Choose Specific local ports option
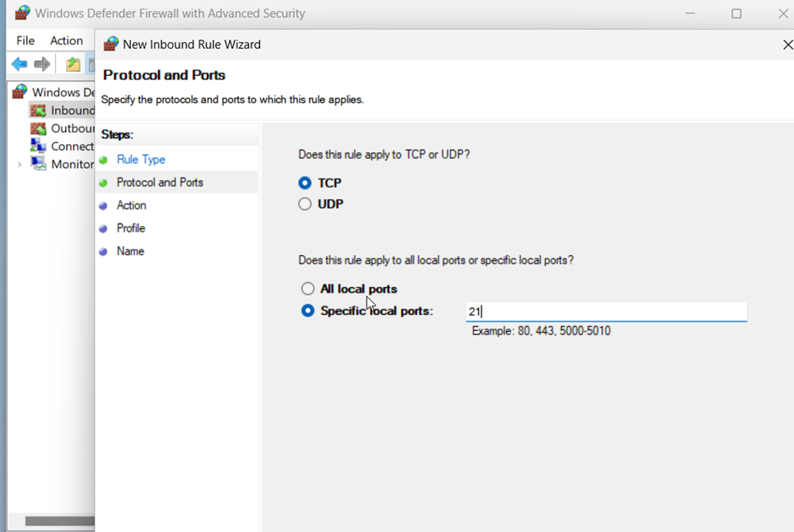 pos(307,311)
